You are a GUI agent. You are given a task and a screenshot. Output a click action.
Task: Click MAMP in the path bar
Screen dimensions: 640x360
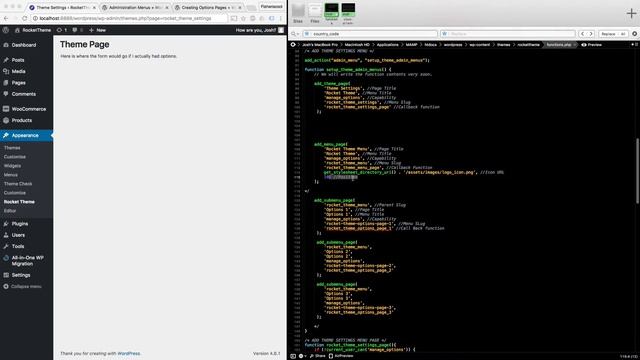coord(411,44)
